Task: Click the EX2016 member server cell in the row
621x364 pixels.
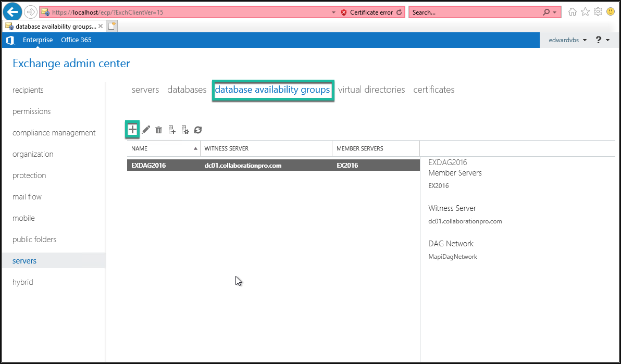Action: point(347,166)
